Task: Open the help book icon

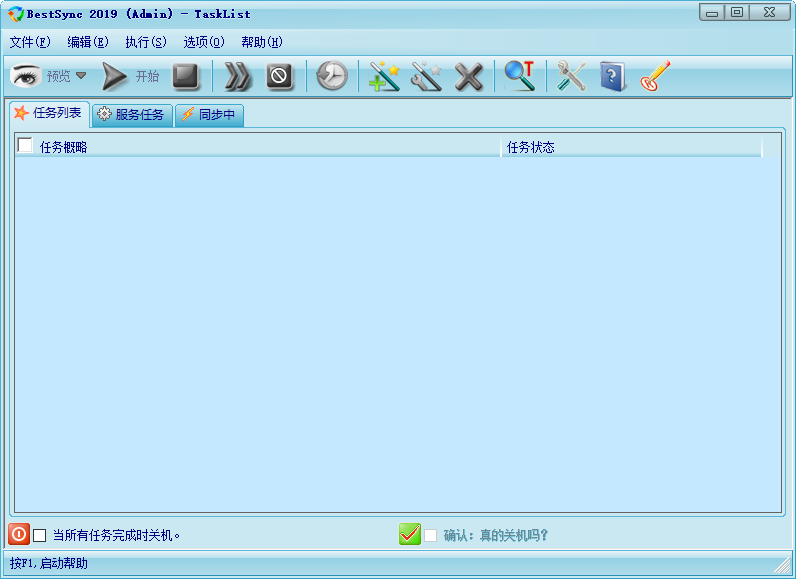Action: 612,77
